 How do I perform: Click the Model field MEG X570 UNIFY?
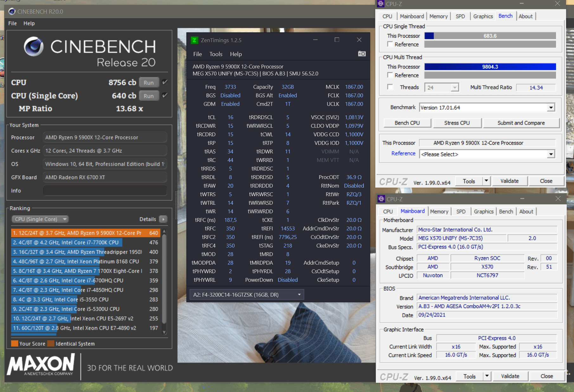[x=462, y=238]
